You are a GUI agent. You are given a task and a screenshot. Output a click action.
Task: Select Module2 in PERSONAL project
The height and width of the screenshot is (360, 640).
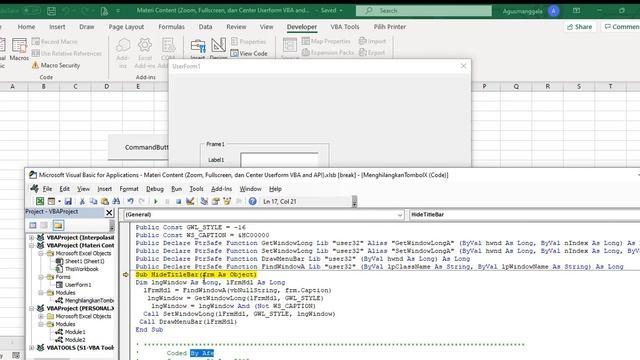pos(71,340)
